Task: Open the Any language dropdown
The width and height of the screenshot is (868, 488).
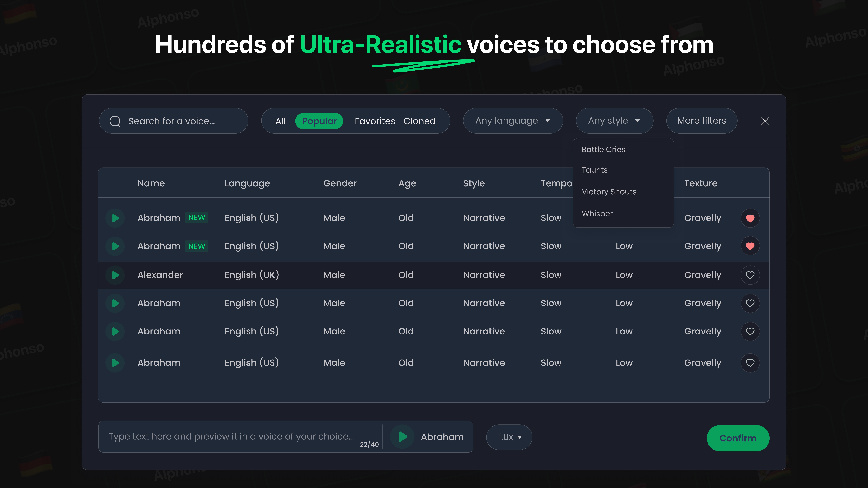Action: [513, 121]
